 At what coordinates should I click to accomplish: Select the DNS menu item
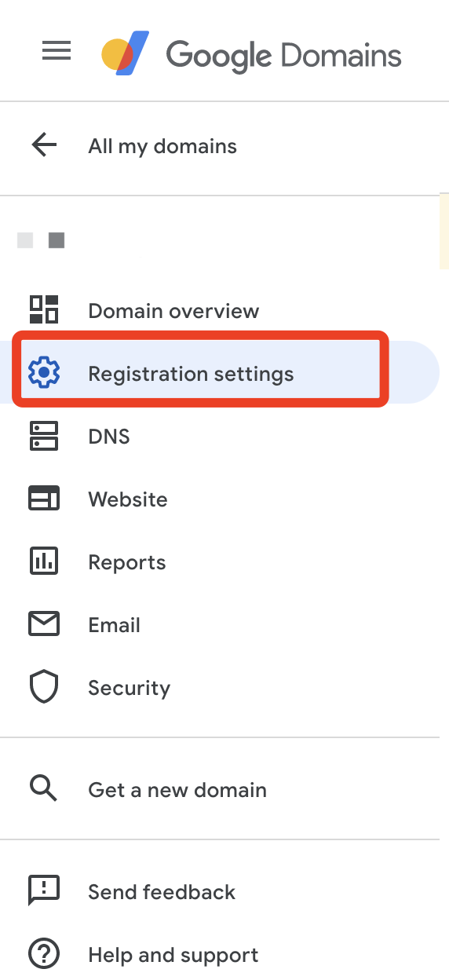coord(109,437)
